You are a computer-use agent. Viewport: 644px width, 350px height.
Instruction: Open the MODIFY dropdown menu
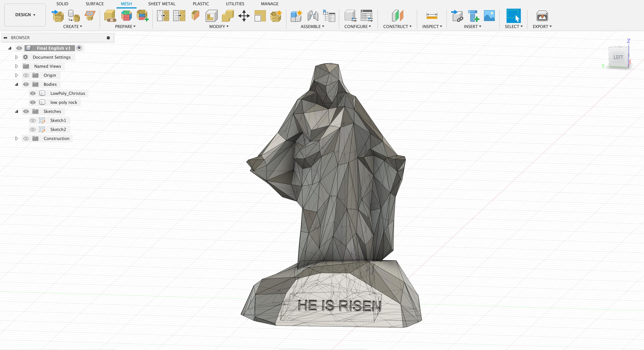coord(219,26)
